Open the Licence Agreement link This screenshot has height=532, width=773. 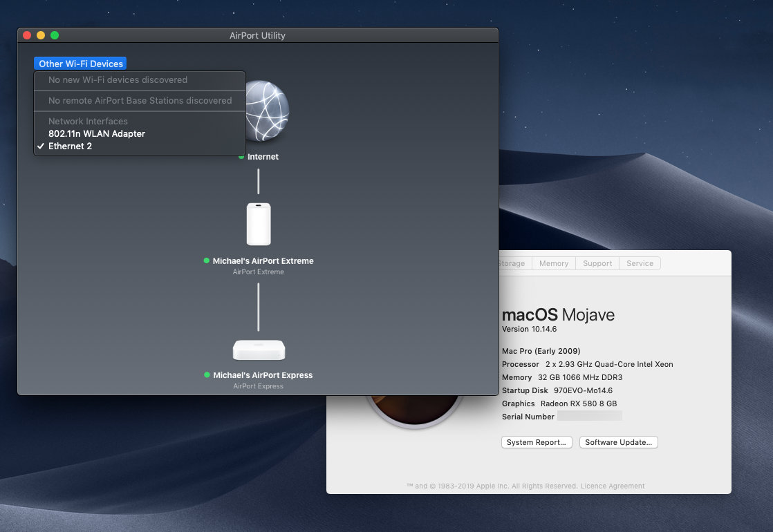coord(613,486)
